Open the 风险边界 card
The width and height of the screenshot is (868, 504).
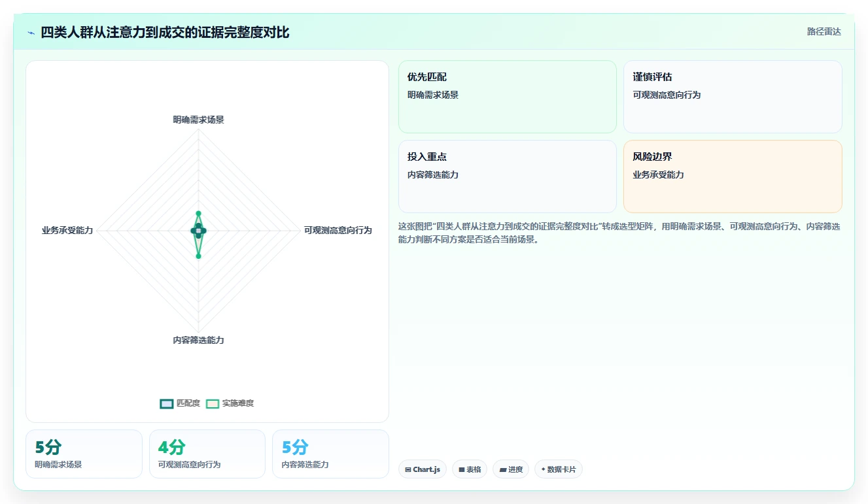point(733,176)
